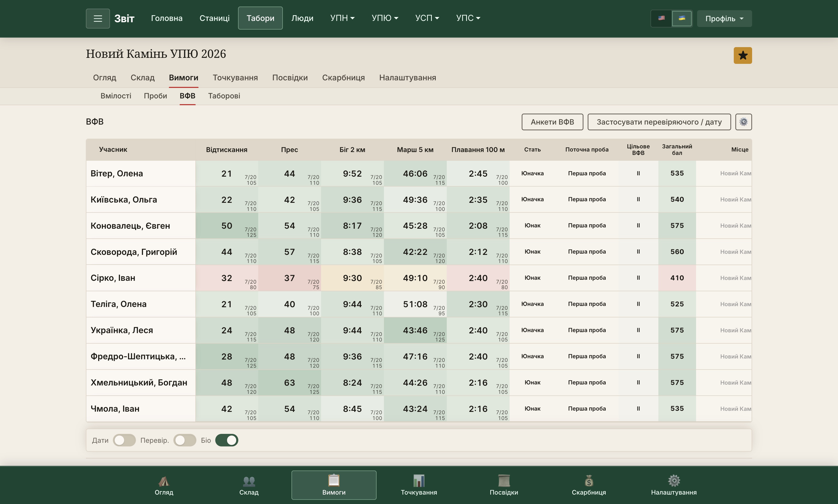
Task: Select Сковорода's total score 560
Action: pyautogui.click(x=677, y=252)
